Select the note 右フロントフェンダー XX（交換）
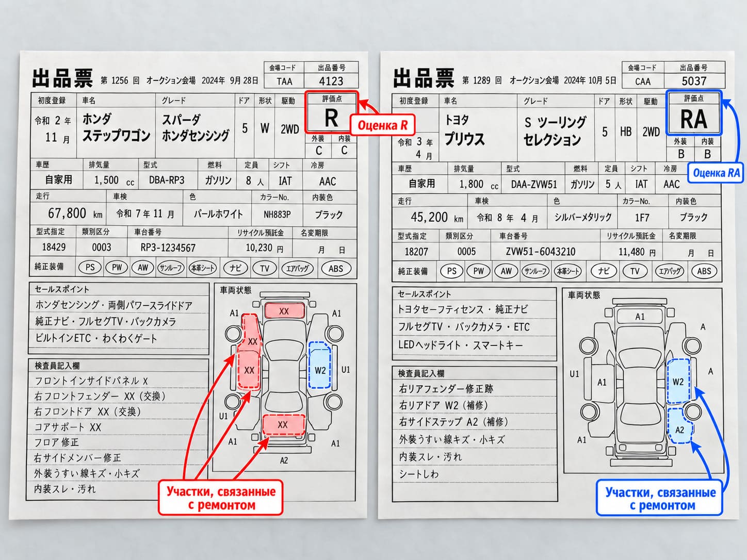 tap(100, 397)
